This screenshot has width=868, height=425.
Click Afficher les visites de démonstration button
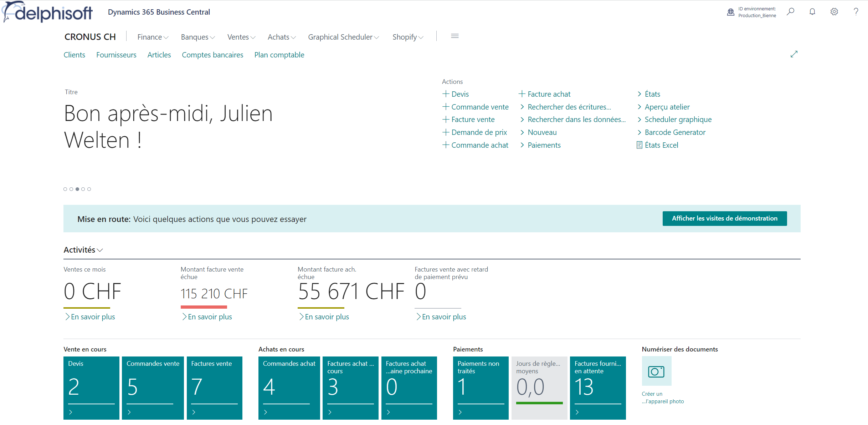(724, 218)
